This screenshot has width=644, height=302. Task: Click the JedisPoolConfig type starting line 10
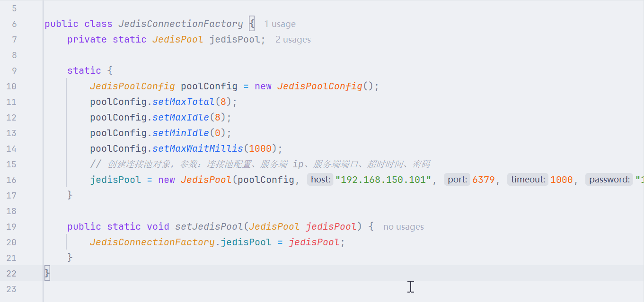point(132,86)
